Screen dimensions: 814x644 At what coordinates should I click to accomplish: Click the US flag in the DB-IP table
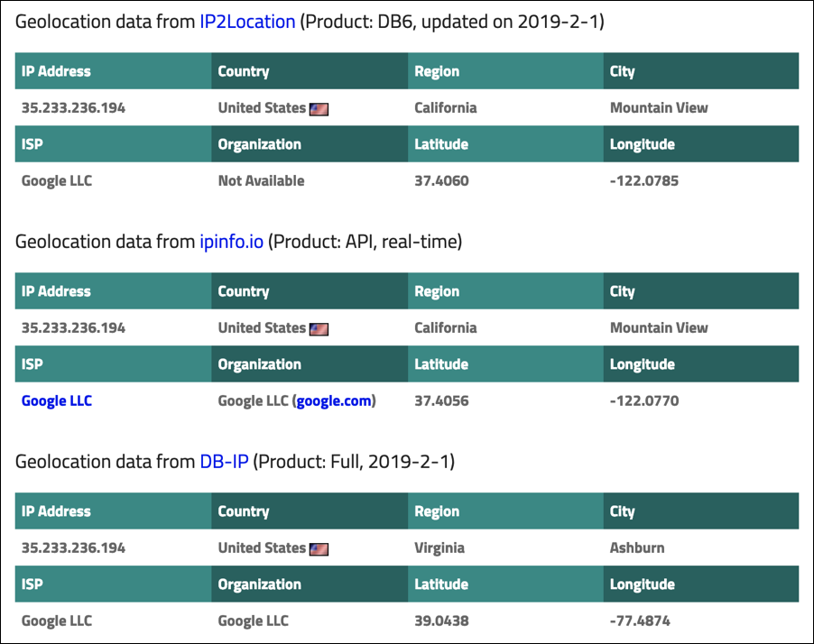coord(319,549)
